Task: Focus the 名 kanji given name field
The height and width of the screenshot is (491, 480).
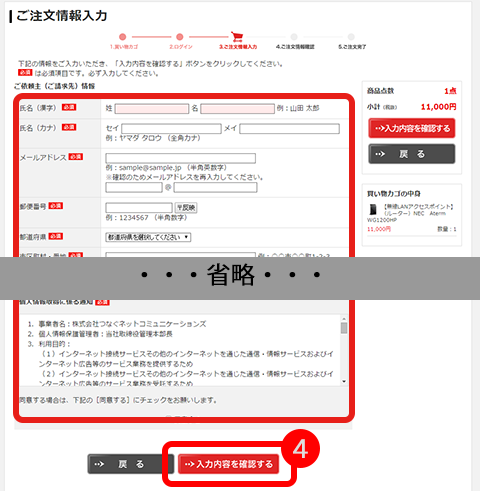Action: [237, 109]
